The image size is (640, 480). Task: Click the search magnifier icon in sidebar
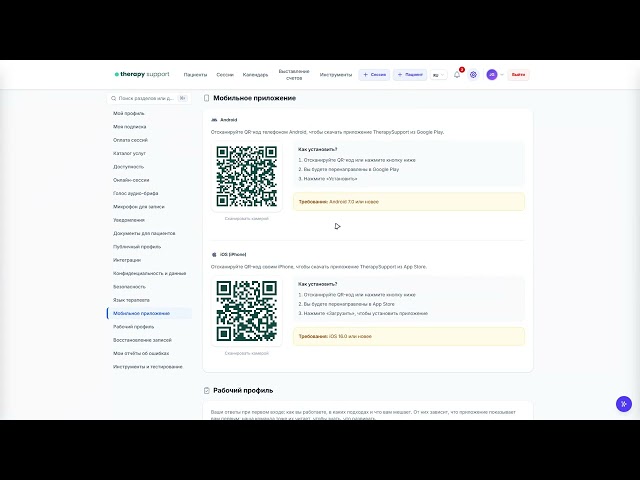click(x=113, y=98)
